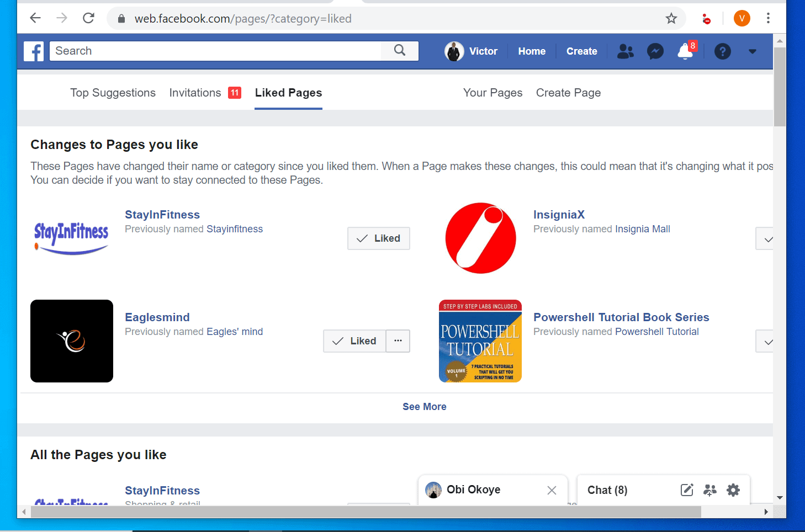
Task: Click the new message compose icon in Chat
Action: tap(687, 490)
